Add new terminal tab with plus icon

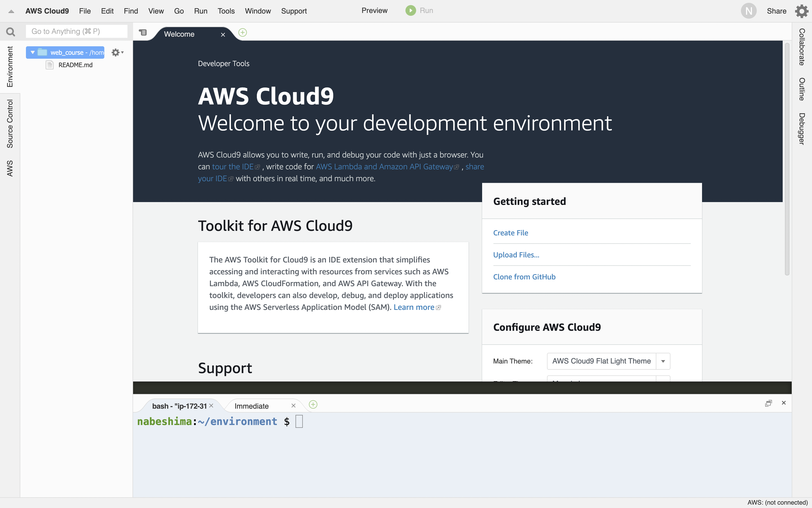click(x=313, y=404)
